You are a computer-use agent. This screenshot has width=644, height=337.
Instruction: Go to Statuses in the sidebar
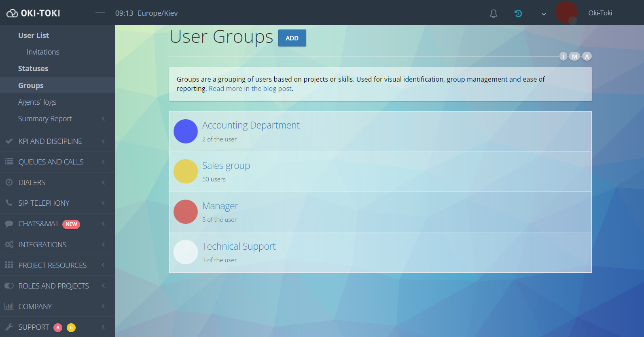33,69
